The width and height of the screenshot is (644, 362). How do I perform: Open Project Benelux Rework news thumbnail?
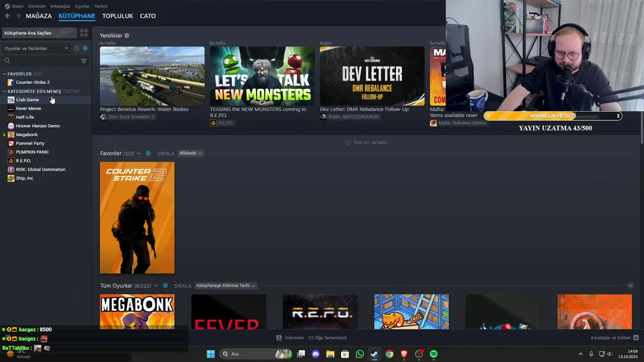coord(152,76)
